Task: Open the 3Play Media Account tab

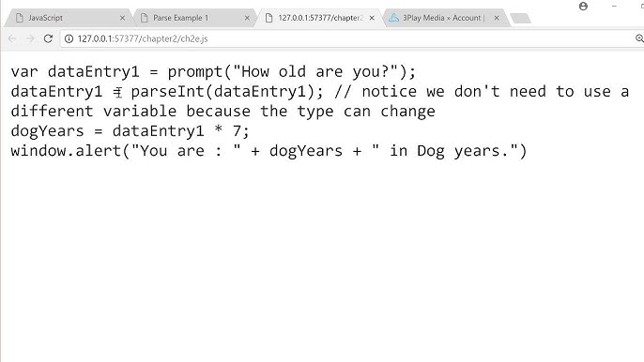Action: pos(443,18)
